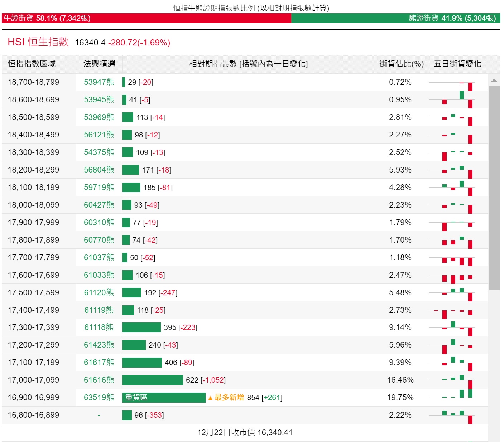
Task: Open five-day chart for 18,600-18,699 row
Action: pos(452,99)
